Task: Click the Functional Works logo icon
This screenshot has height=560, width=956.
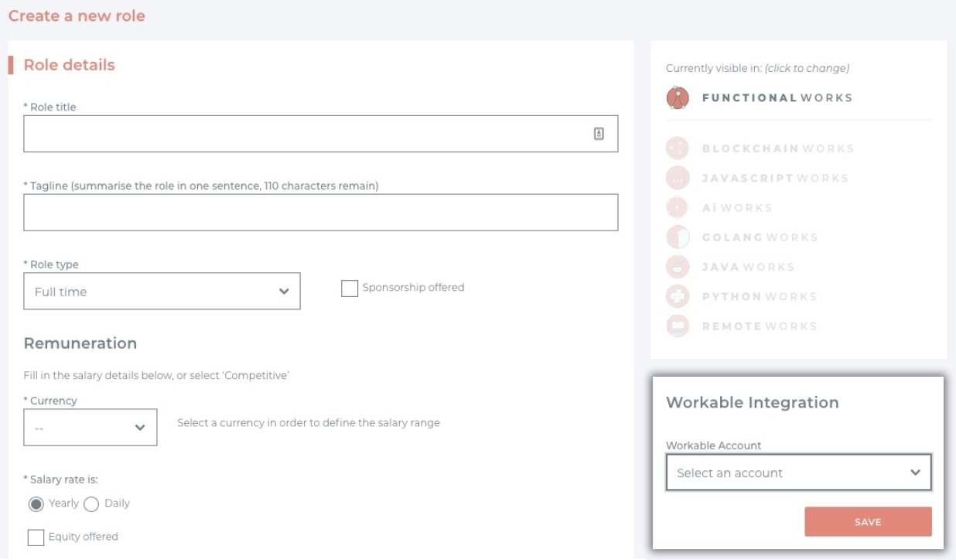Action: 678,98
